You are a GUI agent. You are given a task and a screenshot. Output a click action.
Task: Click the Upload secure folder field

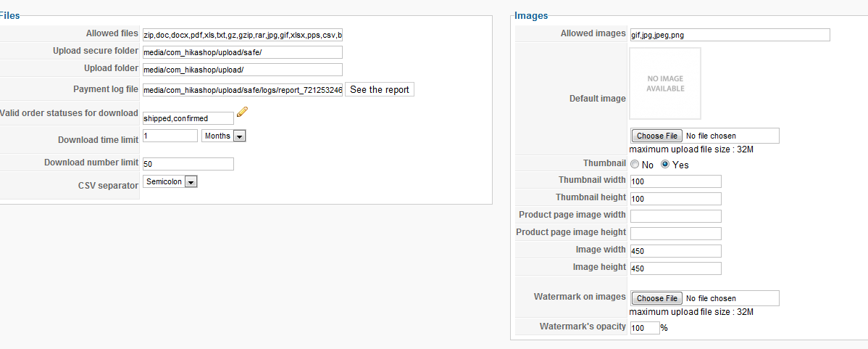(x=243, y=52)
